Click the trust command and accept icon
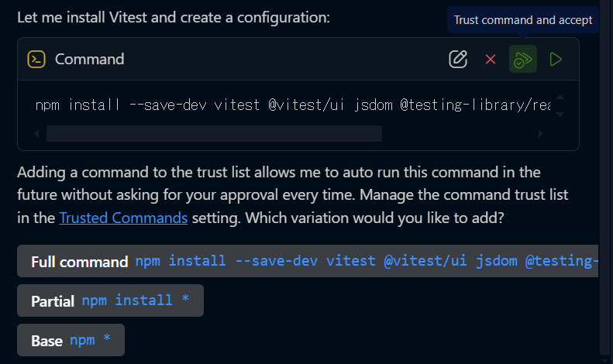The width and height of the screenshot is (613, 364). click(523, 59)
